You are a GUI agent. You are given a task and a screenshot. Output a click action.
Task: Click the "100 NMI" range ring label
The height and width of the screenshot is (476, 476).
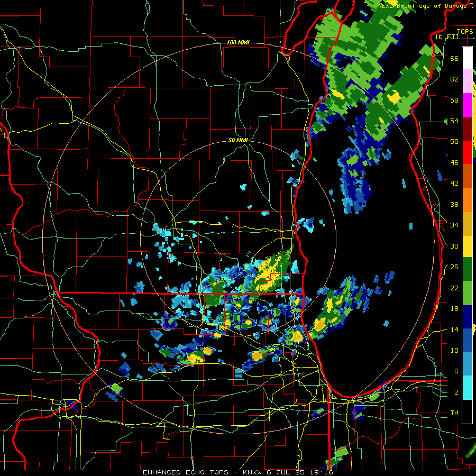point(238,42)
